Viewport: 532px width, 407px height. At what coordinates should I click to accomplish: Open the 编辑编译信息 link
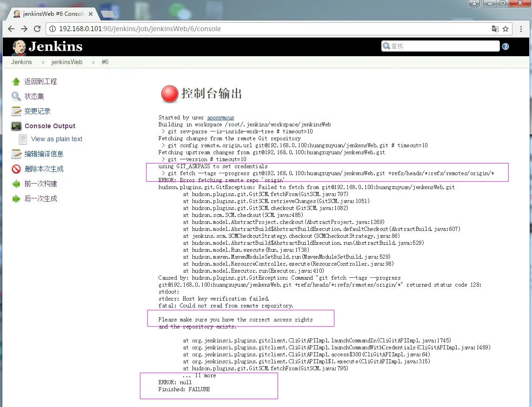tap(44, 154)
